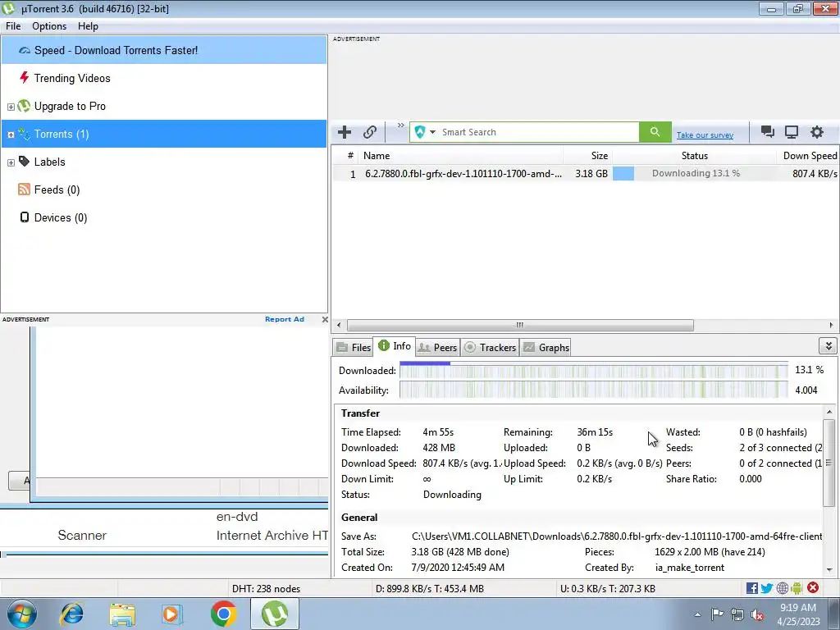Sort torrents by Down Speed column

807,156
